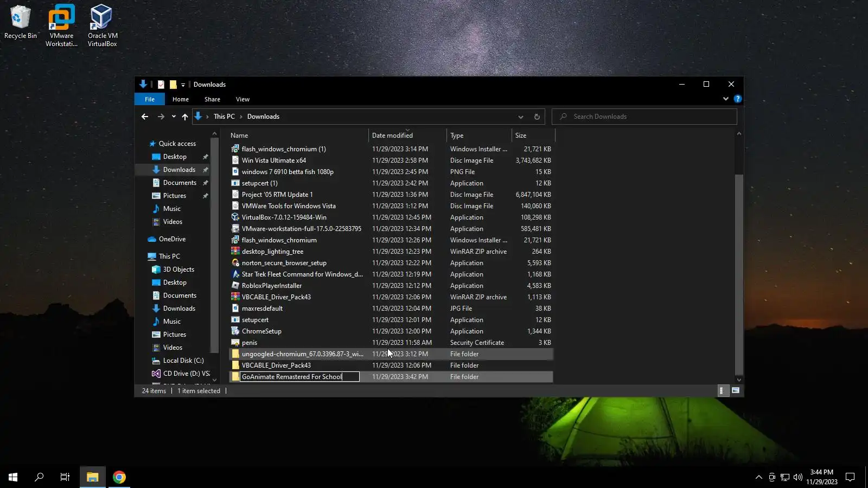Open the volume control in system tray

point(797,477)
